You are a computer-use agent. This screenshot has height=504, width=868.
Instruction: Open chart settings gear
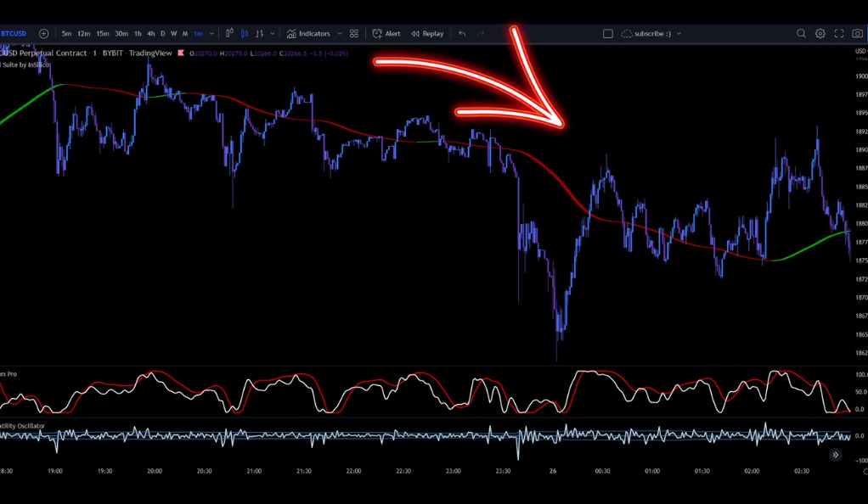click(820, 34)
